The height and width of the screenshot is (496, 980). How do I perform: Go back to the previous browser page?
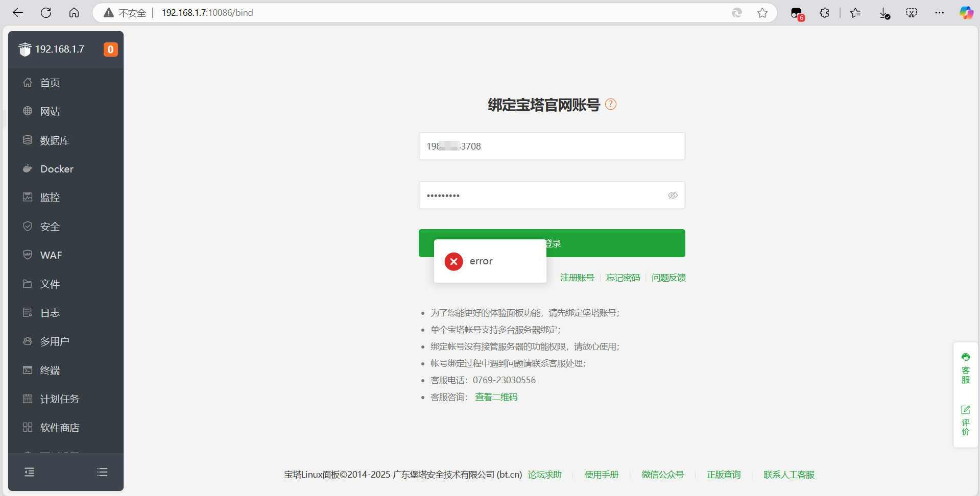click(x=18, y=13)
